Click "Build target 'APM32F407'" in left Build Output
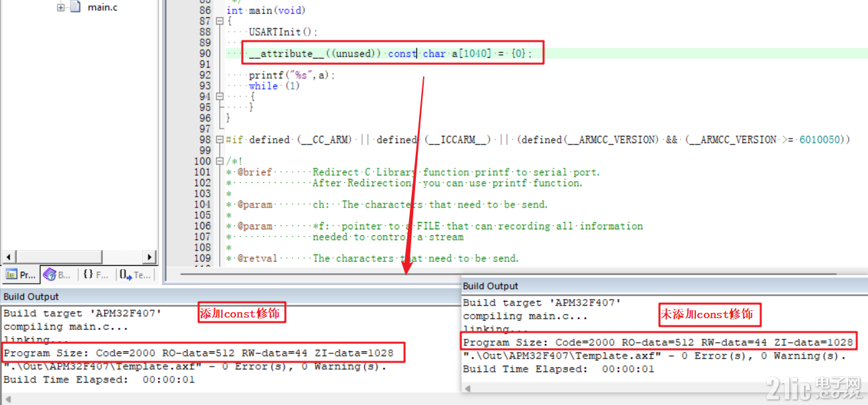 pos(83,314)
